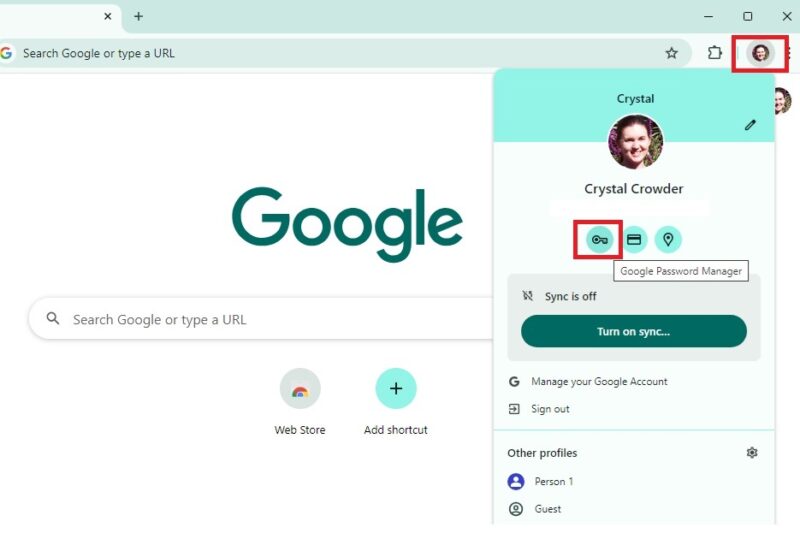Viewport: 800px width, 551px height.
Task: Click the Turn on sync button
Action: tap(634, 331)
